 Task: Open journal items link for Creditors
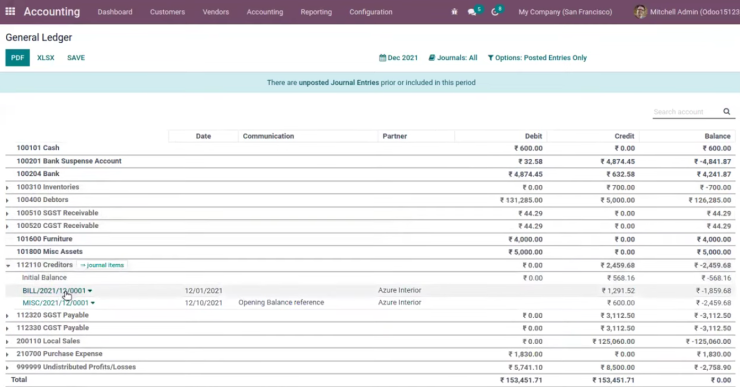pos(102,265)
